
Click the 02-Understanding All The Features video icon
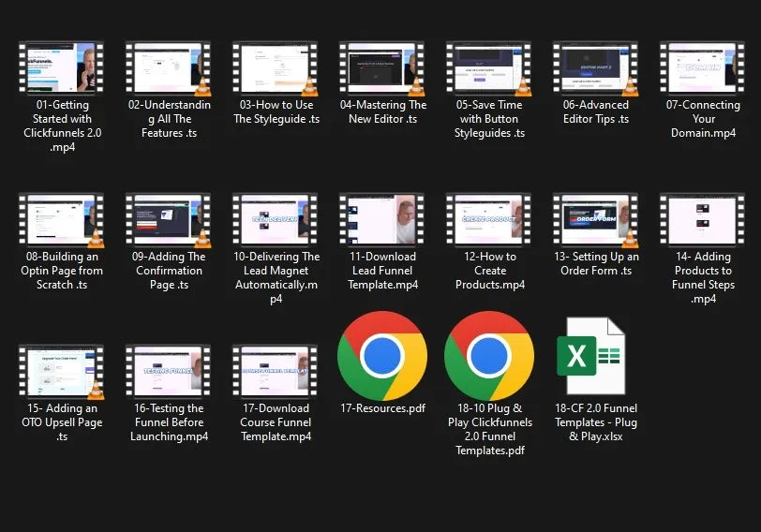[x=168, y=67]
